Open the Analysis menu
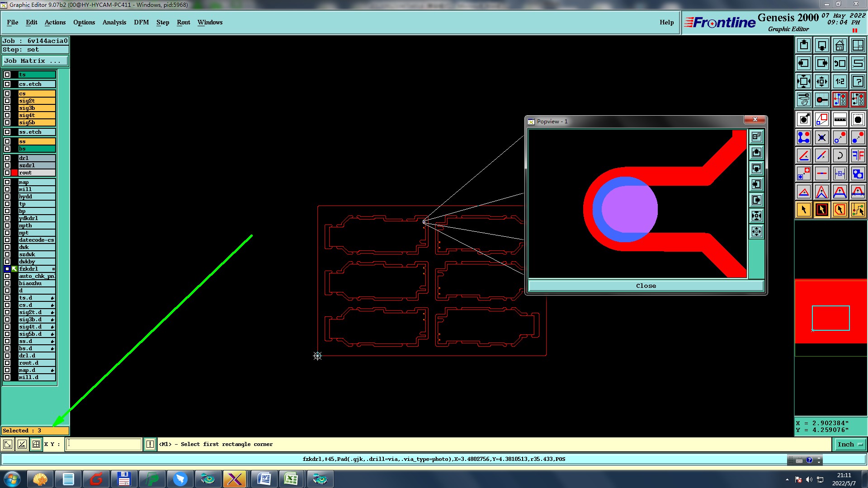868x488 pixels. point(114,22)
